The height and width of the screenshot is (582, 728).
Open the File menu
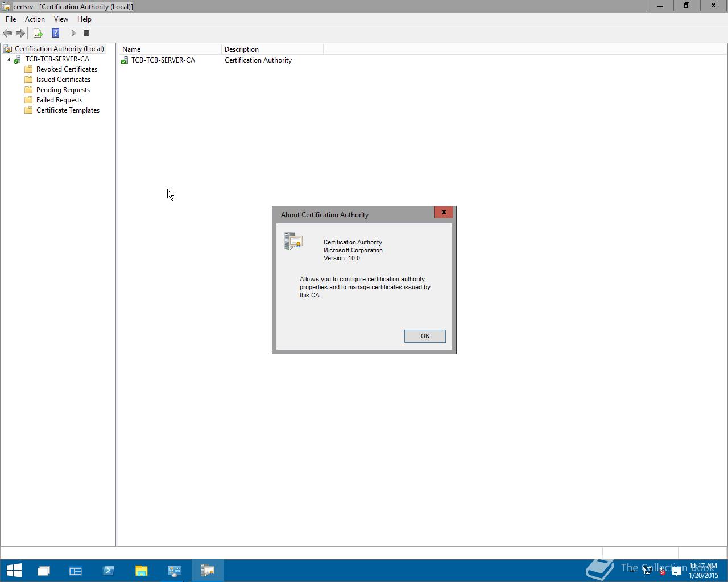click(x=11, y=19)
